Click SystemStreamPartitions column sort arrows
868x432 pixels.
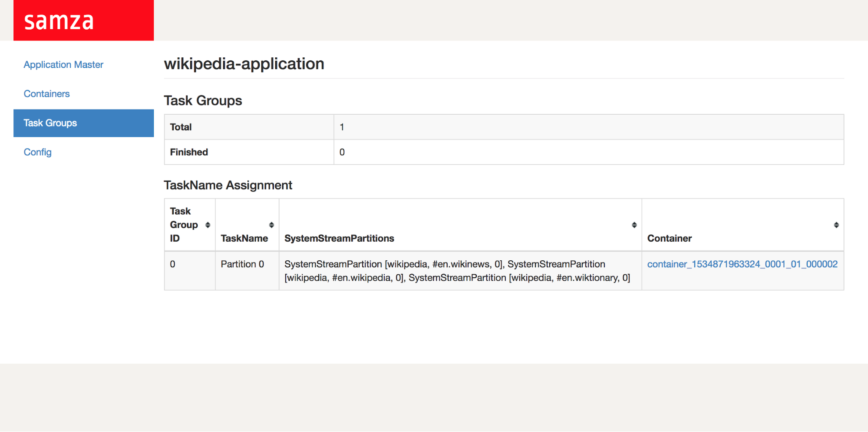point(634,225)
